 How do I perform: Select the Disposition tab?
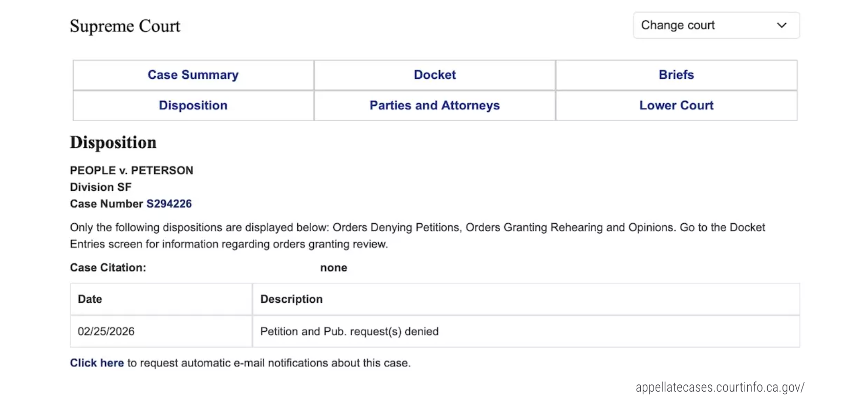click(x=193, y=106)
